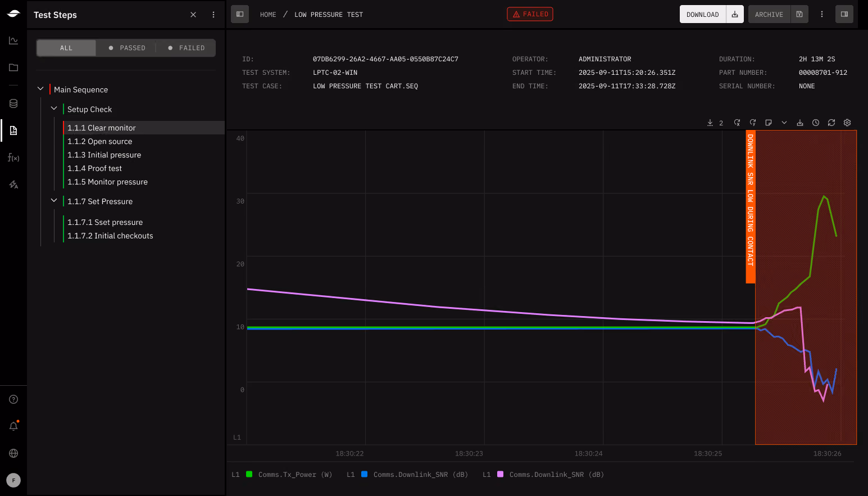Select the report document icon in sidebar

click(13, 130)
